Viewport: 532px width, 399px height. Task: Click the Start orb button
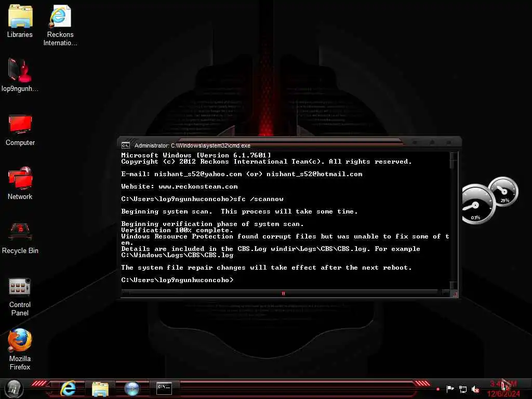[x=14, y=389]
